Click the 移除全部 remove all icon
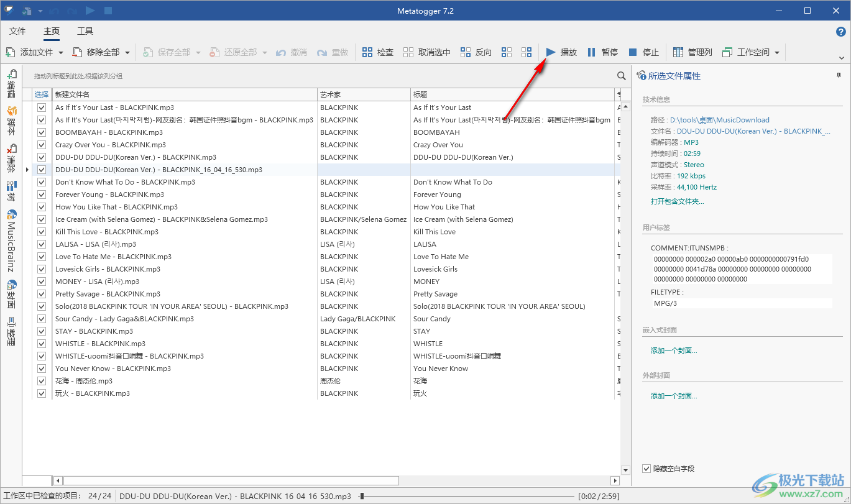851x504 pixels. point(77,52)
